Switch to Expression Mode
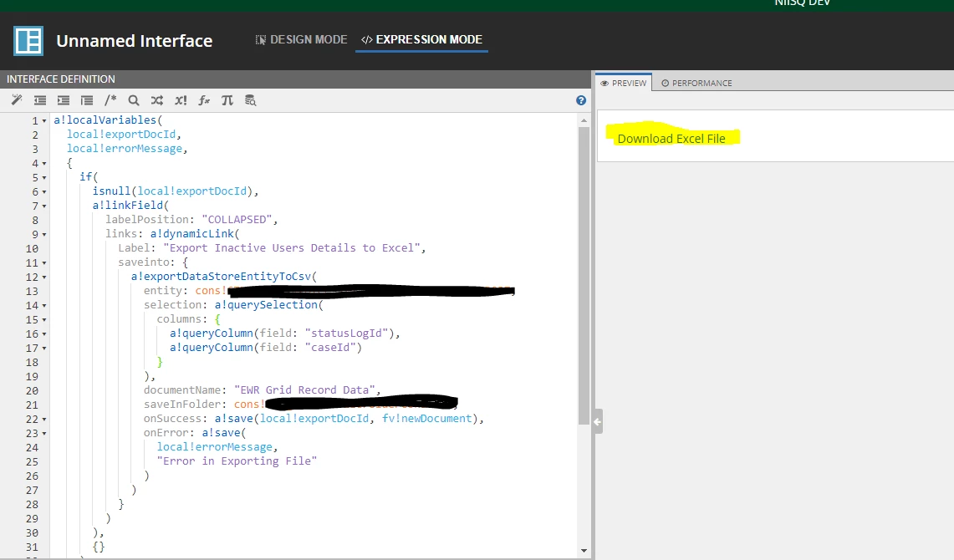Image resolution: width=954 pixels, height=560 pixels. [x=421, y=39]
